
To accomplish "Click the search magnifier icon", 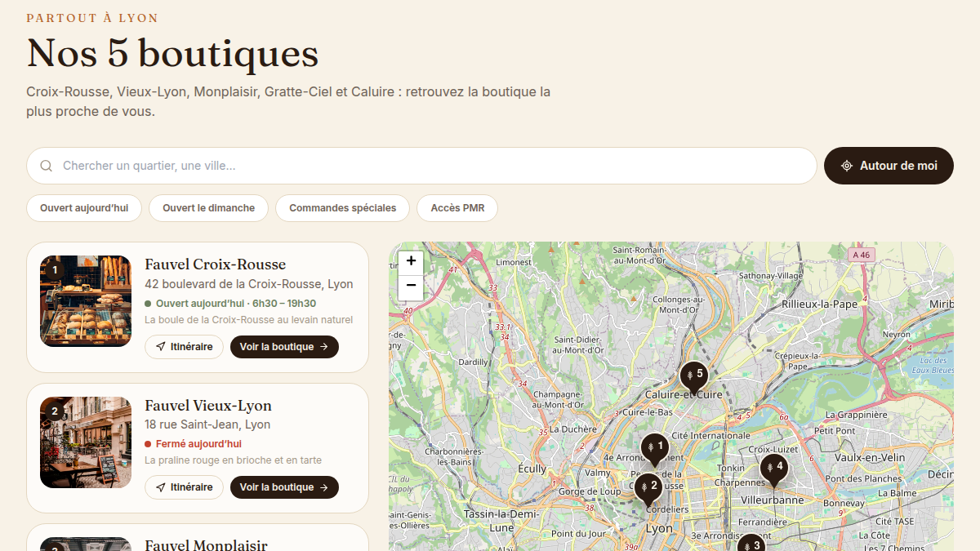I will (47, 166).
